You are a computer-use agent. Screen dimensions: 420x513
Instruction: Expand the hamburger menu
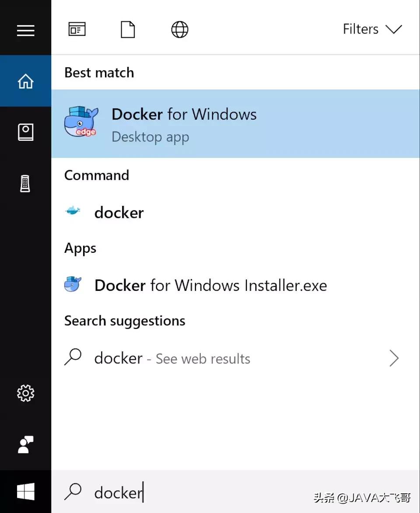point(25,30)
